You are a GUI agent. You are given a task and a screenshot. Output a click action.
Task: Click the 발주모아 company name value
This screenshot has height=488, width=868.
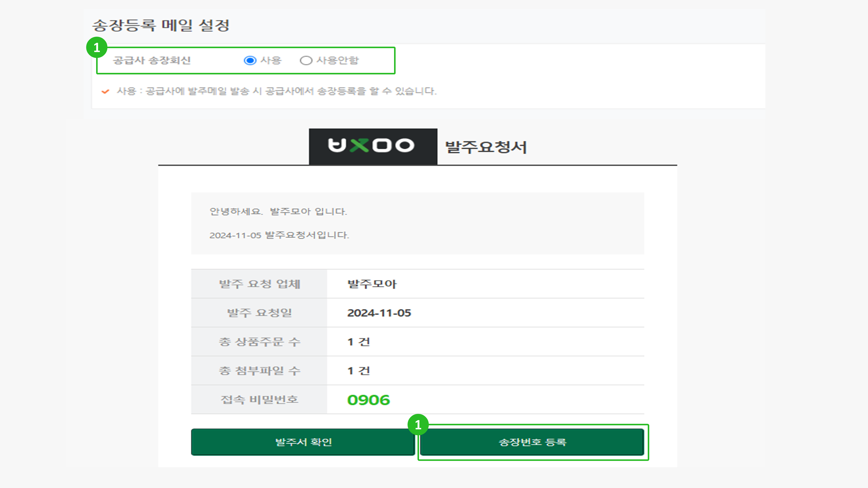pos(372,284)
